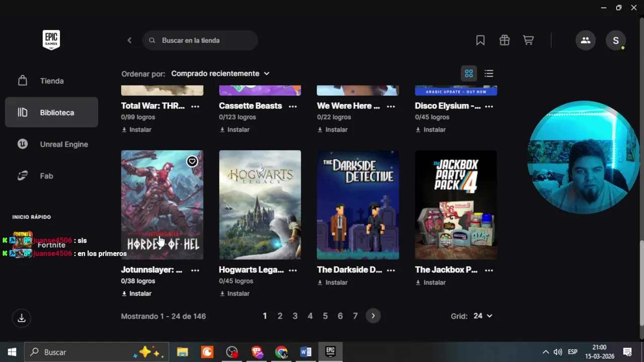Open Jotunnslayer Hordes of Hel cover
Screen dimensions: 644x362
[x=162, y=205]
